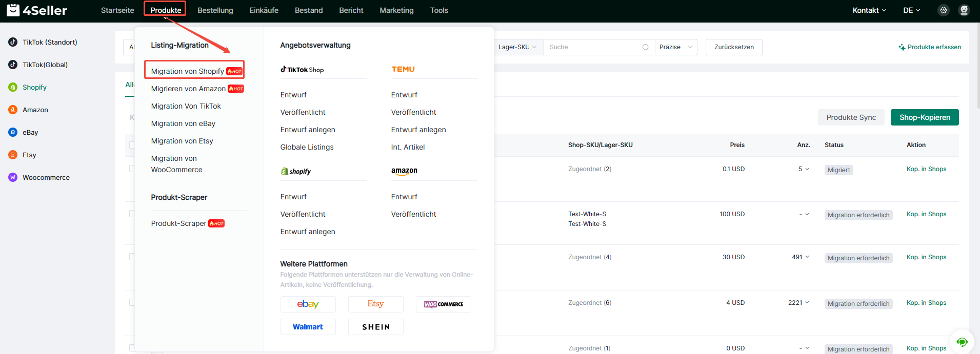The width and height of the screenshot is (980, 354).
Task: Expand quantity chevron in Test-White-S row
Action: [x=807, y=214]
